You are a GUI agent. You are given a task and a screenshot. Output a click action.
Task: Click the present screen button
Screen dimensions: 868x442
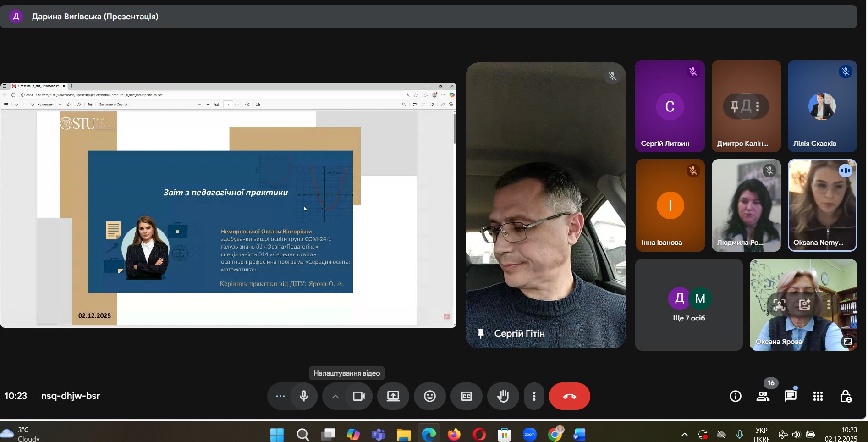[393, 396]
